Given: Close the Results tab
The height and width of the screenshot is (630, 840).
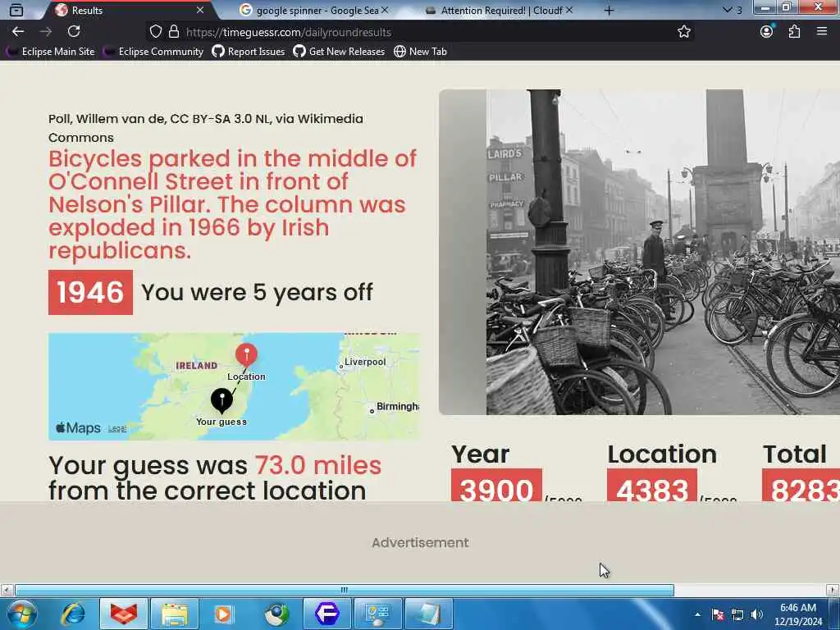Looking at the screenshot, I should pyautogui.click(x=200, y=10).
